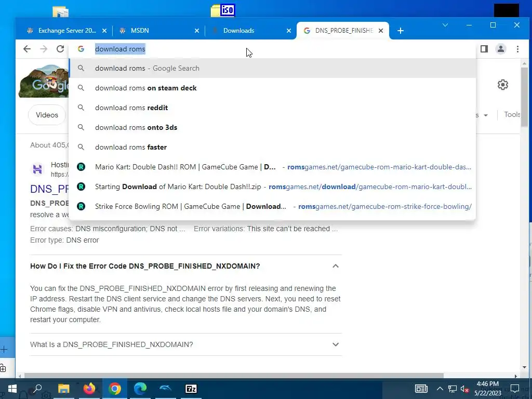Launch Microsoft Edge from the taskbar
This screenshot has height=399, width=532.
[x=140, y=389]
